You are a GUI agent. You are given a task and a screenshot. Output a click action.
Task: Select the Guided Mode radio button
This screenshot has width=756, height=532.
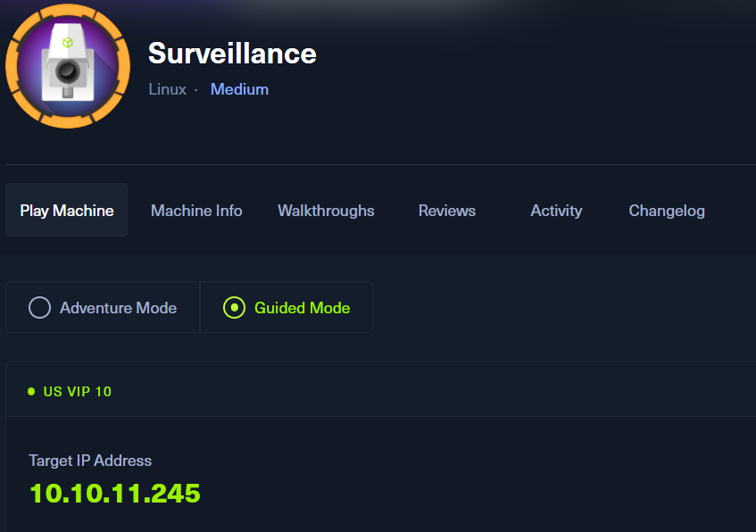[x=234, y=308]
